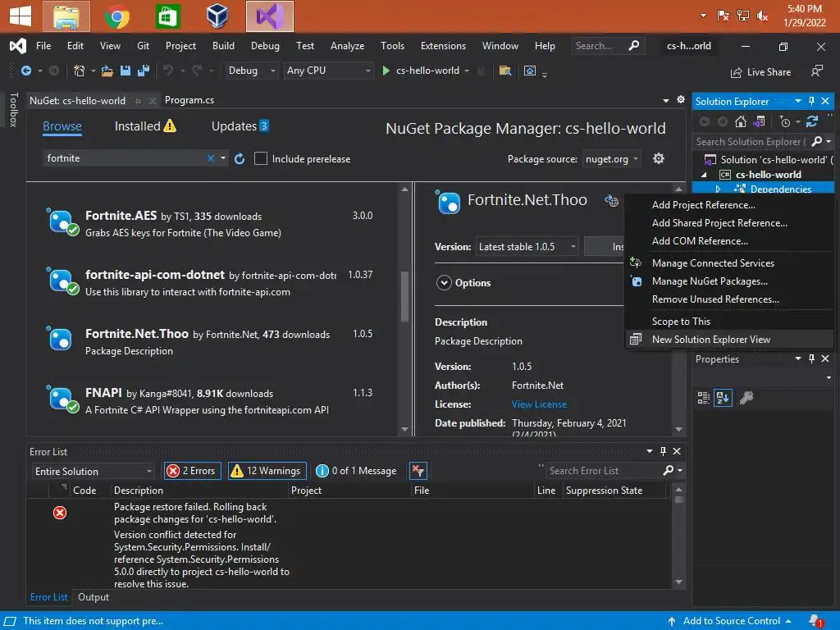
Task: Clear the fortnite search text
Action: 211,158
